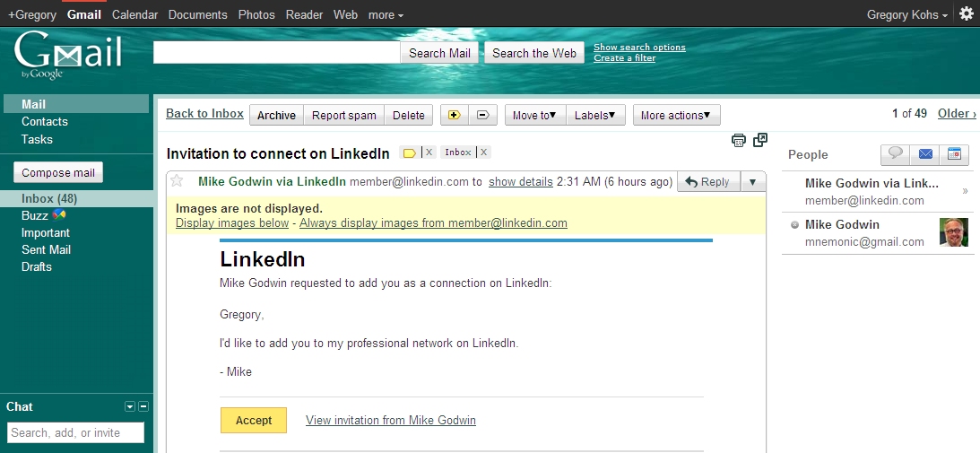Go to Sent Mail folder

point(46,249)
